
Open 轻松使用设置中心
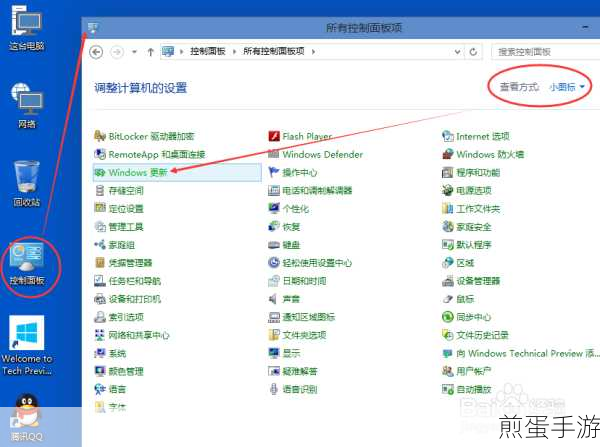[310, 263]
